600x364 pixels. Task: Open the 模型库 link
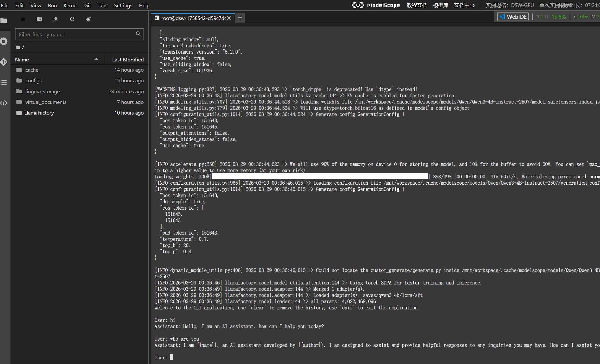click(x=440, y=5)
